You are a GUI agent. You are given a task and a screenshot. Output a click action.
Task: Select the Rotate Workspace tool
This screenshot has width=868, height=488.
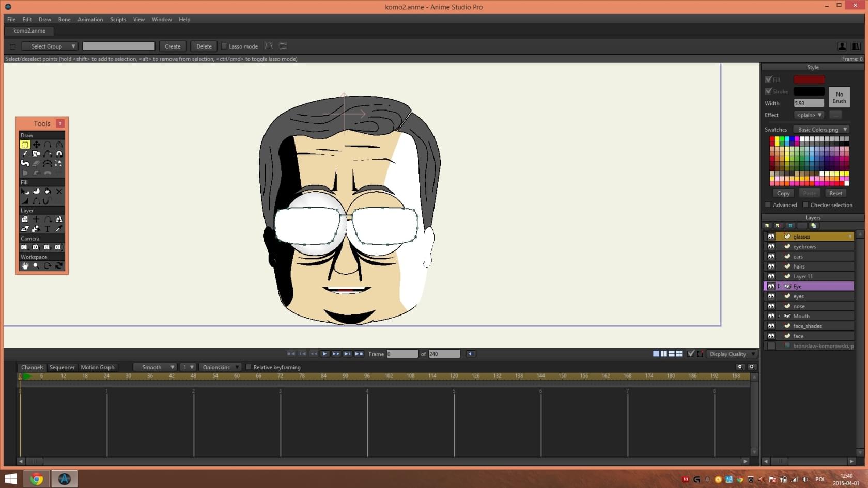pos(48,266)
